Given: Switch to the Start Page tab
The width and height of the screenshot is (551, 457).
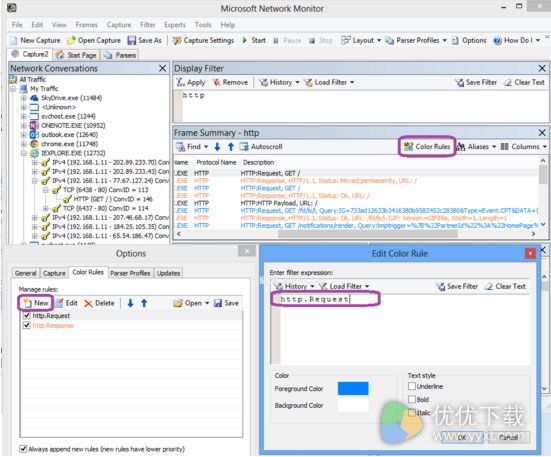Looking at the screenshot, I should point(77,55).
